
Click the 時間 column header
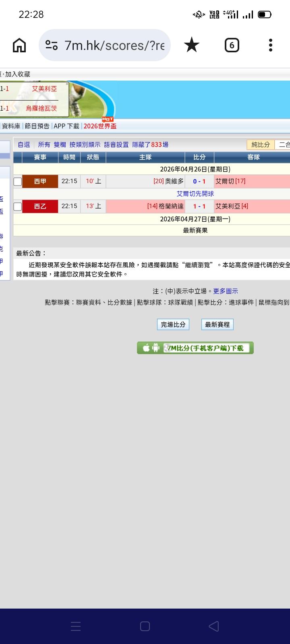(x=69, y=157)
